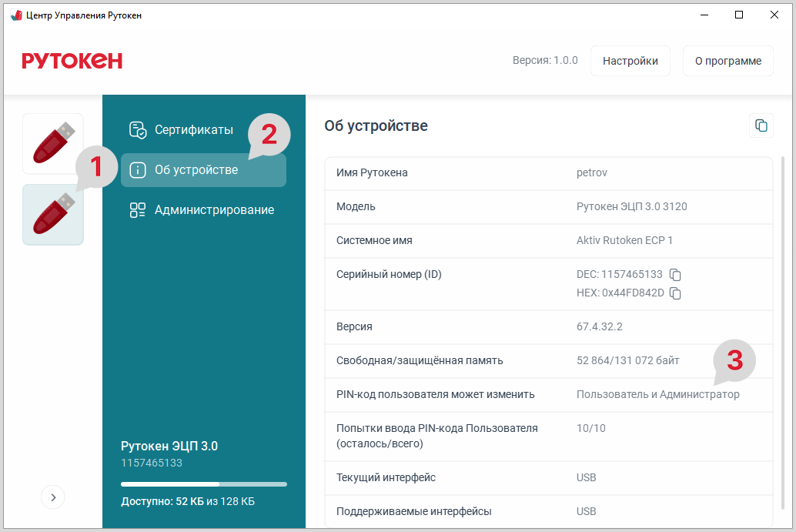Screen dimensions: 796x532
Task: Click the Рутокен logo
Action: click(72, 61)
